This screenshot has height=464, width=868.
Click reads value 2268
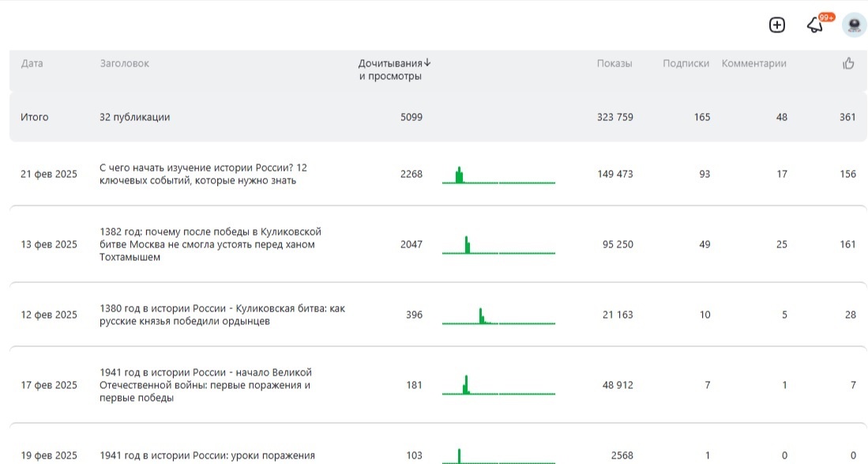click(x=411, y=174)
